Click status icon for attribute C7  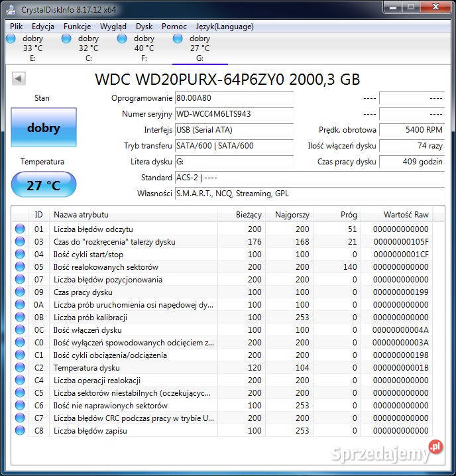click(x=20, y=418)
